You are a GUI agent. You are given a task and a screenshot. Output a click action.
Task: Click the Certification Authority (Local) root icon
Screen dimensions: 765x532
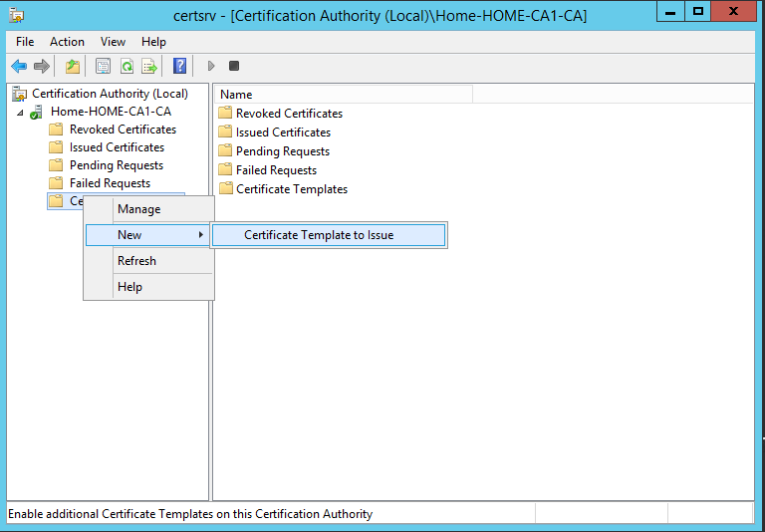20,94
